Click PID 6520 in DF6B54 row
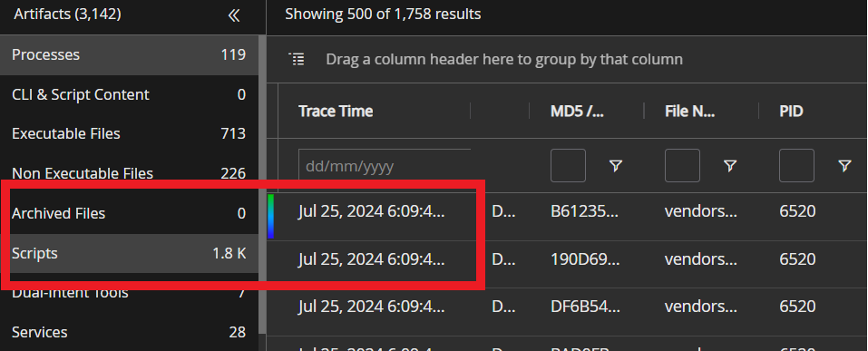This screenshot has height=351, width=868. [x=797, y=307]
